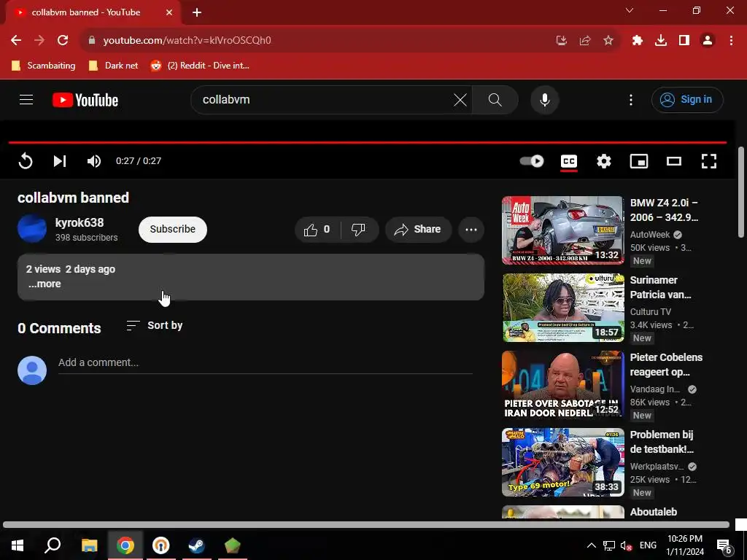
Task: Click the address bar URL
Action: (x=187, y=41)
